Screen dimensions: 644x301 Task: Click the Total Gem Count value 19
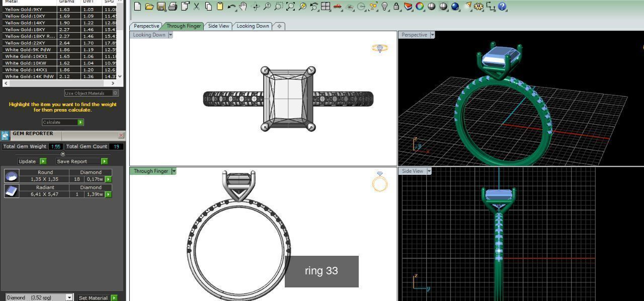tap(116, 146)
